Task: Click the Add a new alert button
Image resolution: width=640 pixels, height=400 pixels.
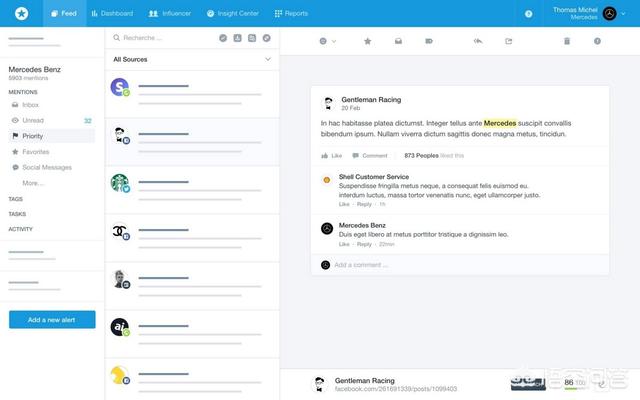Action: [x=52, y=320]
